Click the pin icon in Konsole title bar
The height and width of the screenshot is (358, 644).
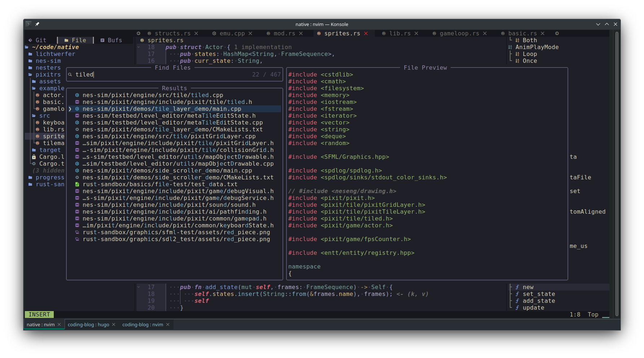[37, 24]
